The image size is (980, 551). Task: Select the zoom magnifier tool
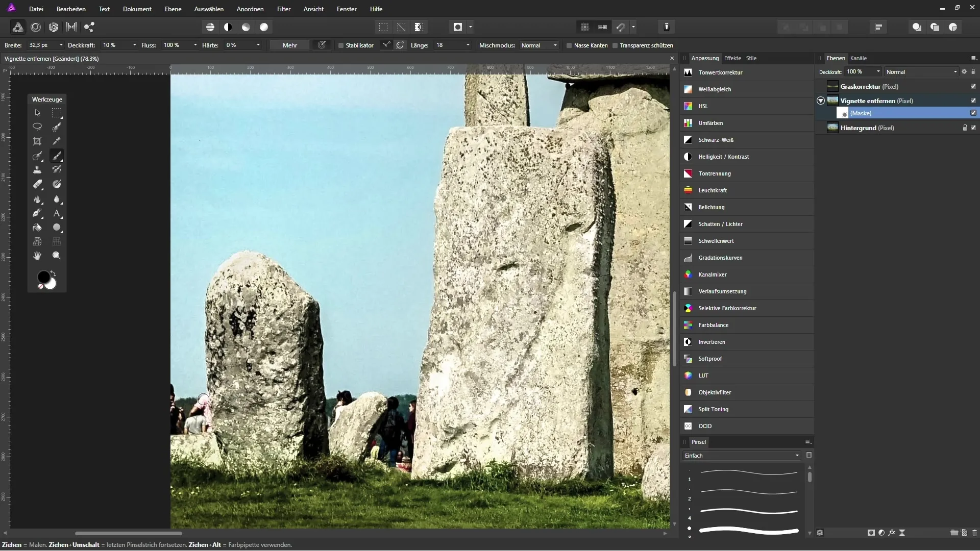coord(57,256)
